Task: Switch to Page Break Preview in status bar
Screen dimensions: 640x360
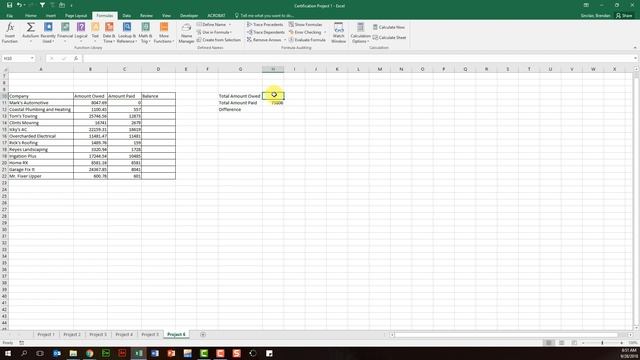Action: tap(574, 343)
